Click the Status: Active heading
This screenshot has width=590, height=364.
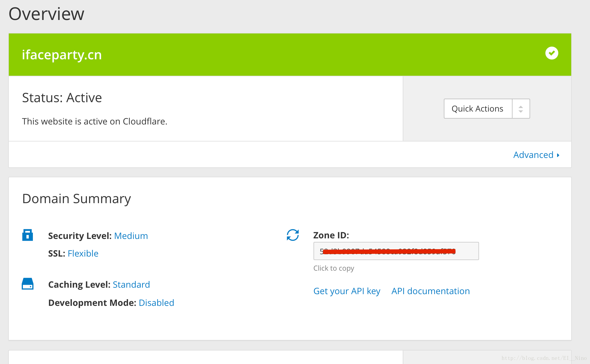(62, 97)
